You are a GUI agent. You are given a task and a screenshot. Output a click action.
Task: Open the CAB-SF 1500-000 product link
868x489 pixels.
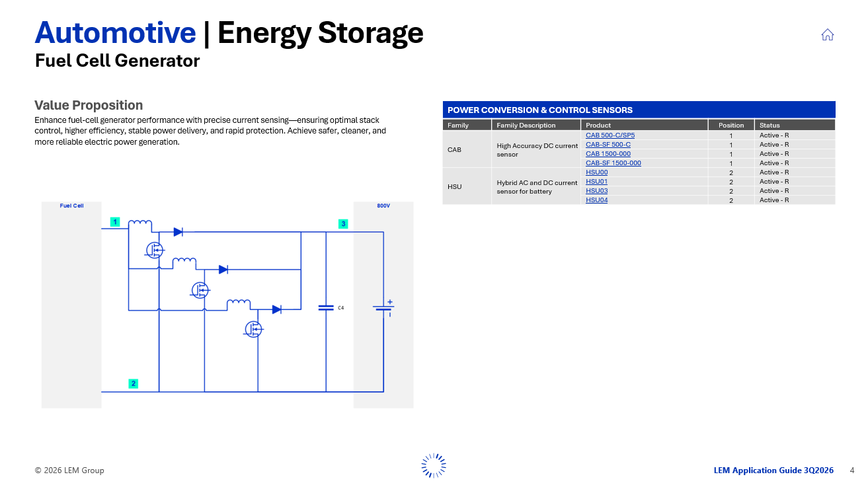[613, 163]
